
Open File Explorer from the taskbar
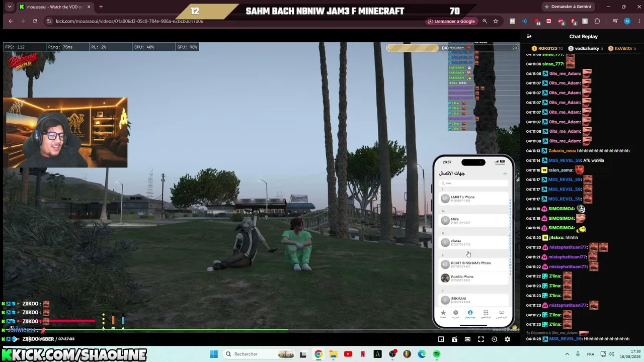click(x=333, y=354)
